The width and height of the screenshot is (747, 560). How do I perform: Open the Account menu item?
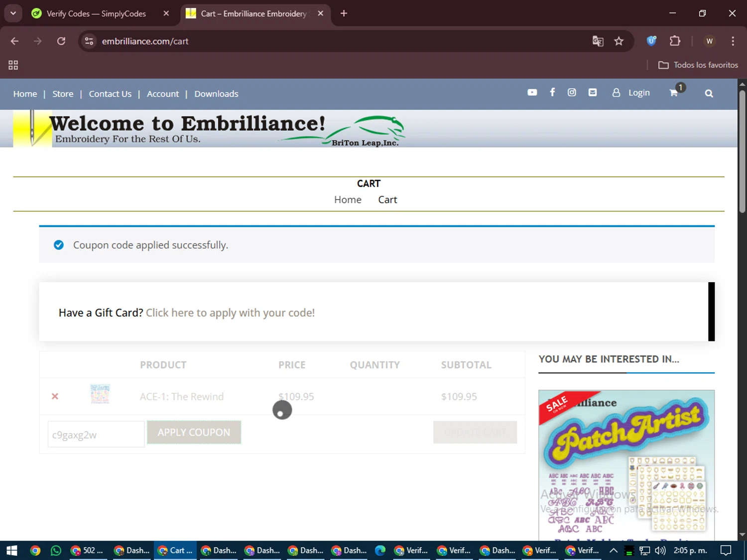163,94
